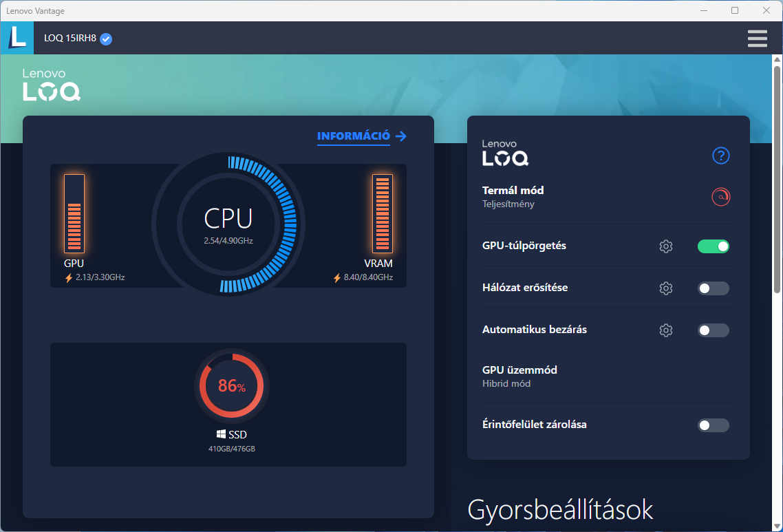This screenshot has height=532, width=783.
Task: Click the 410GB/476GB storage value
Action: [x=232, y=449]
